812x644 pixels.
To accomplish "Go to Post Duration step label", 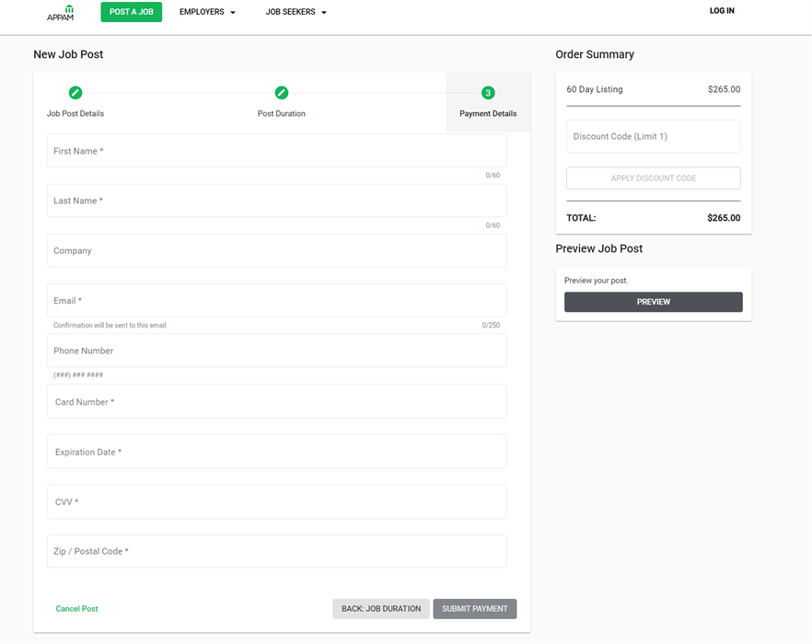I will tap(282, 113).
